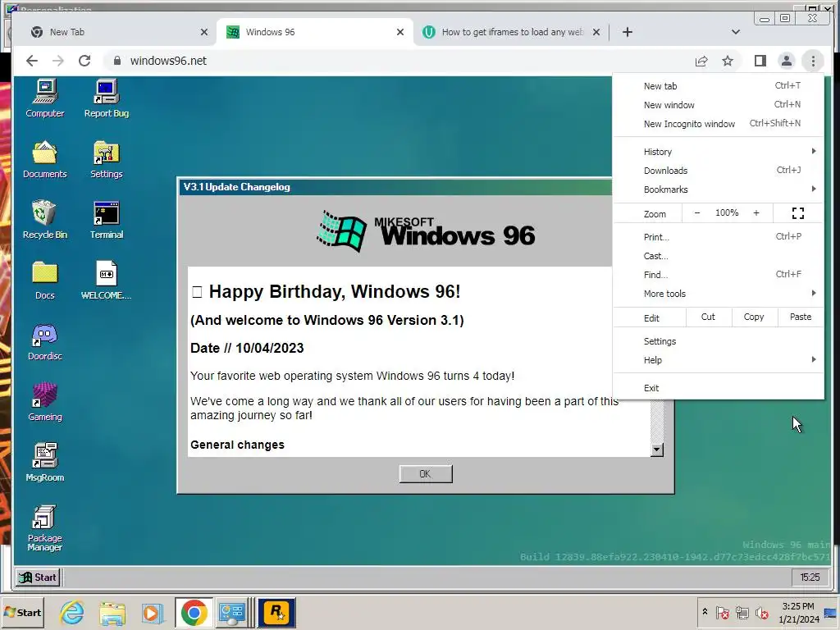Click the muted volume tray icon

tap(761, 612)
